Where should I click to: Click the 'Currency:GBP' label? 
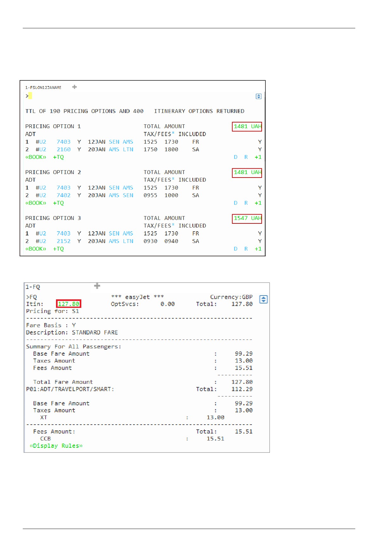click(x=231, y=297)
